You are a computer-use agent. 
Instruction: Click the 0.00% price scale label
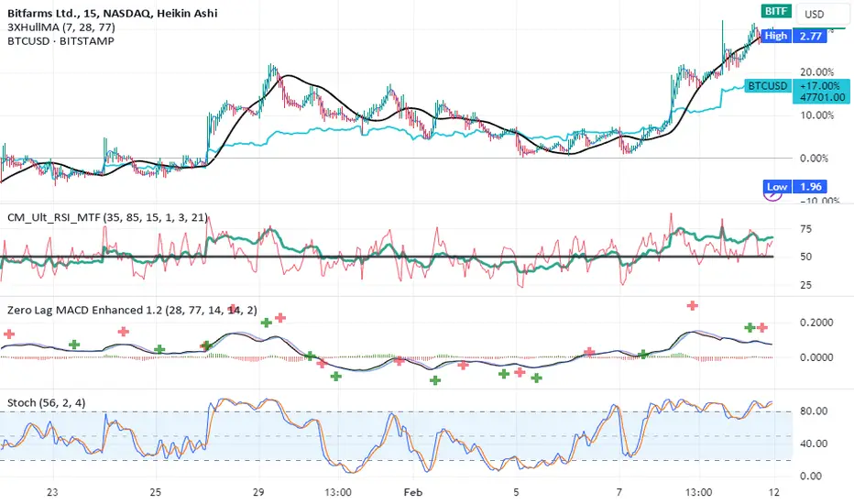[815, 158]
